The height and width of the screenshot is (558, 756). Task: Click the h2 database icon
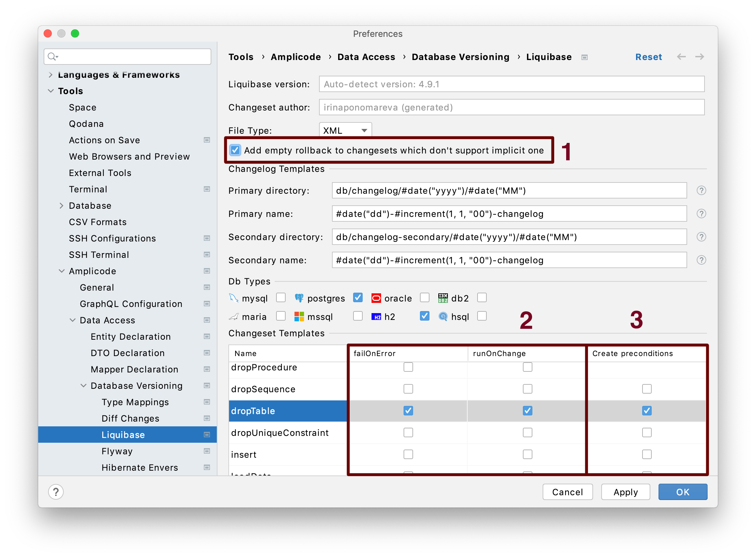pos(376,316)
